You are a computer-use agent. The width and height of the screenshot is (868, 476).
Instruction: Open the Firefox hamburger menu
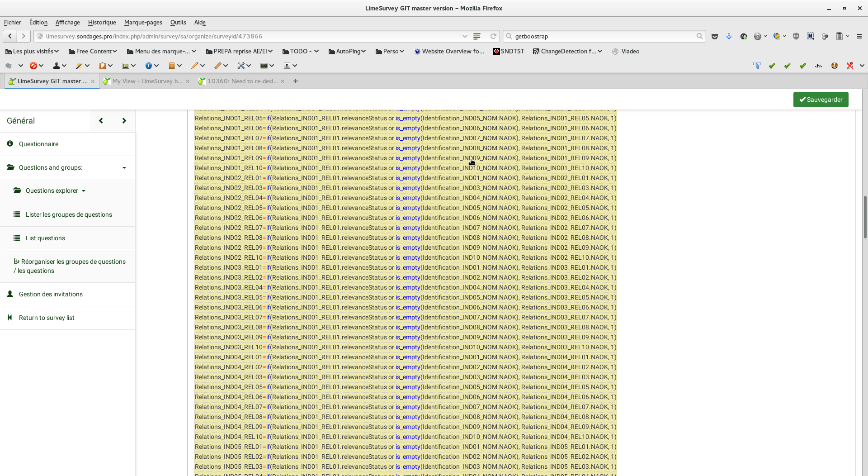(x=859, y=36)
